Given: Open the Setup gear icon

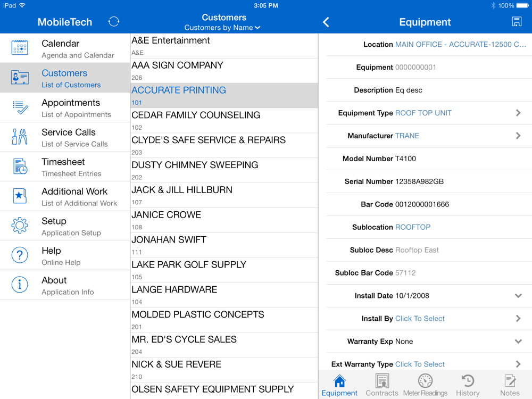Looking at the screenshot, I should tap(20, 226).
